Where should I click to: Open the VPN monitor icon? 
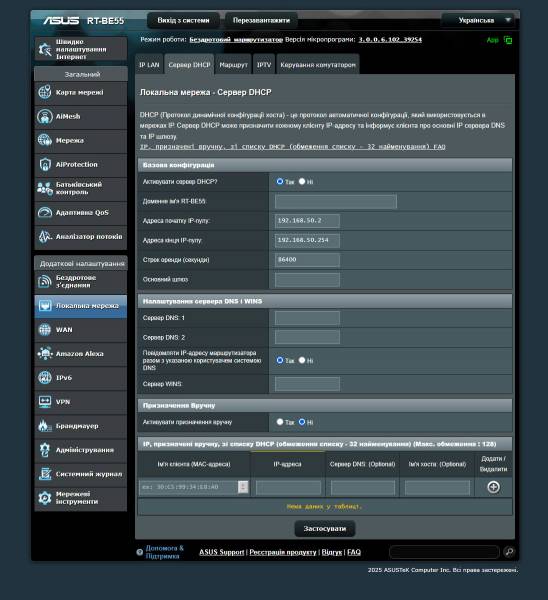coord(45,401)
